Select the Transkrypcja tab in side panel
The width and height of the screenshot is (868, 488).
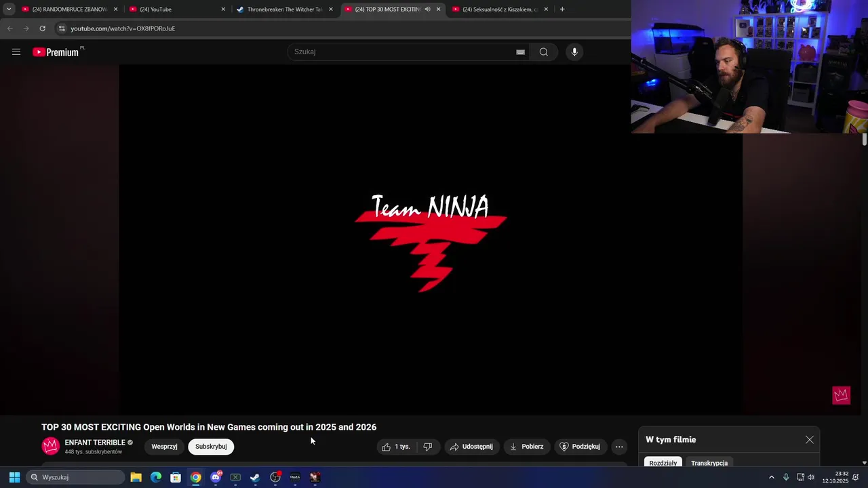[x=709, y=463]
